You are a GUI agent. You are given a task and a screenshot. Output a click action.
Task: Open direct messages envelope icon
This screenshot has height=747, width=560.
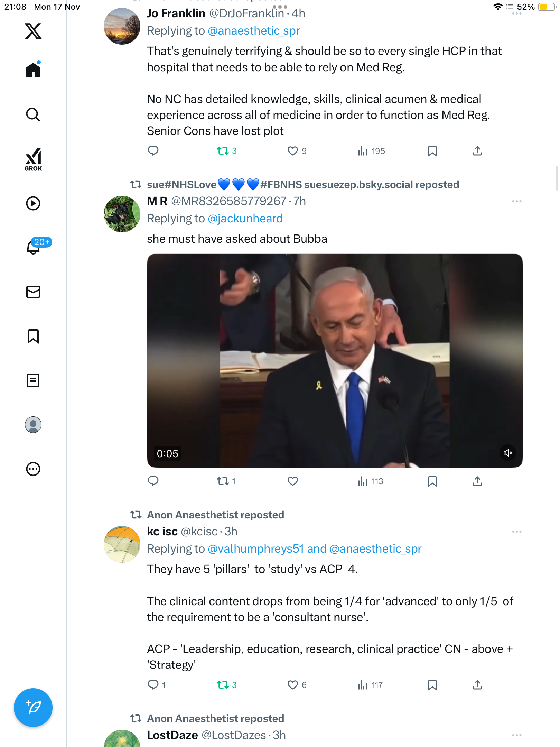pyautogui.click(x=33, y=292)
